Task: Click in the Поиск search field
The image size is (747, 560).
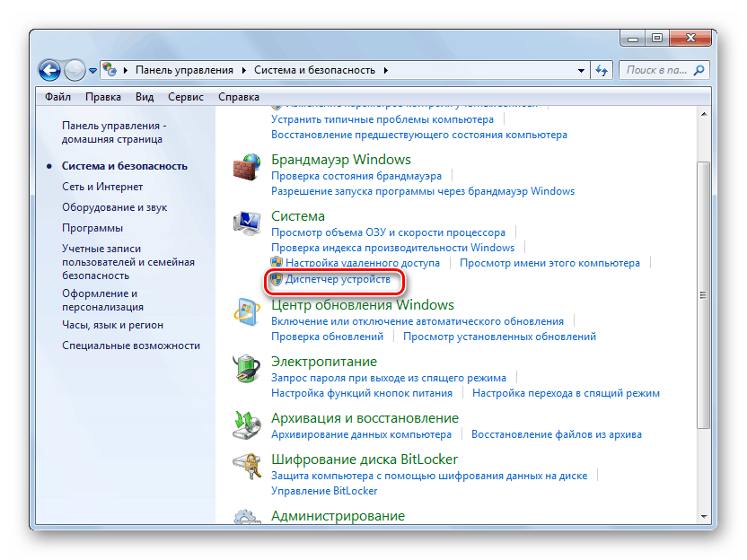Action: click(x=664, y=70)
